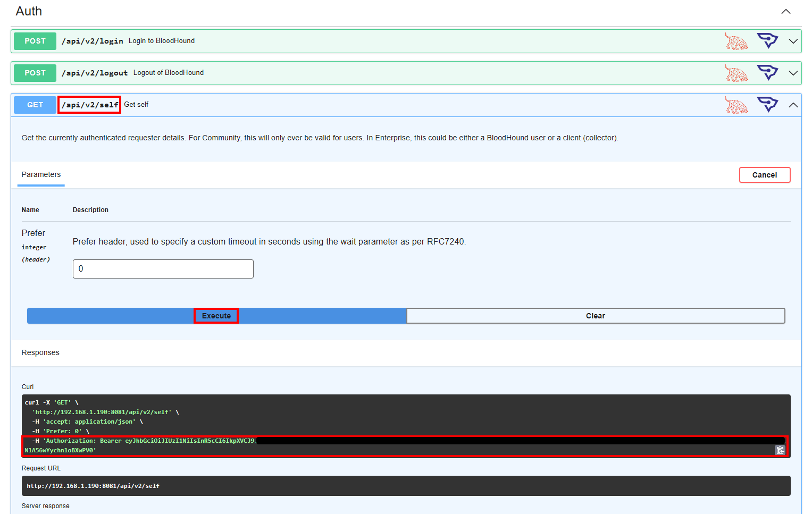Click the 'Login to BloodHound' summary text

162,41
